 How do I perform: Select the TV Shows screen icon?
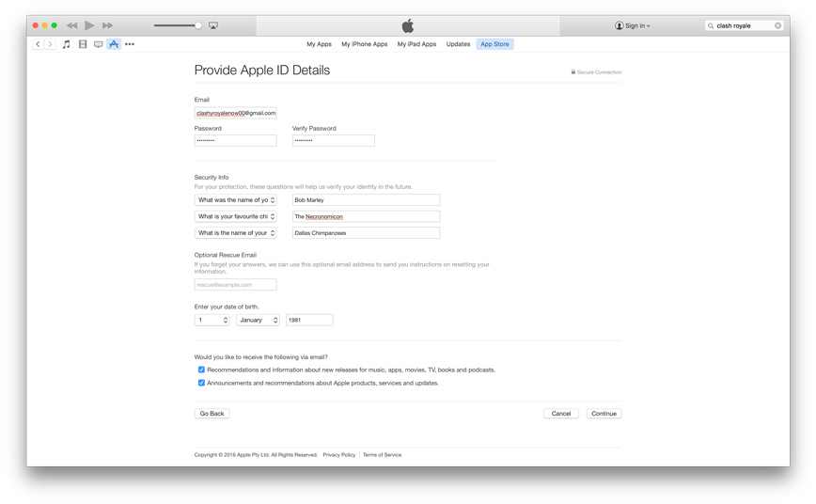[x=98, y=44]
